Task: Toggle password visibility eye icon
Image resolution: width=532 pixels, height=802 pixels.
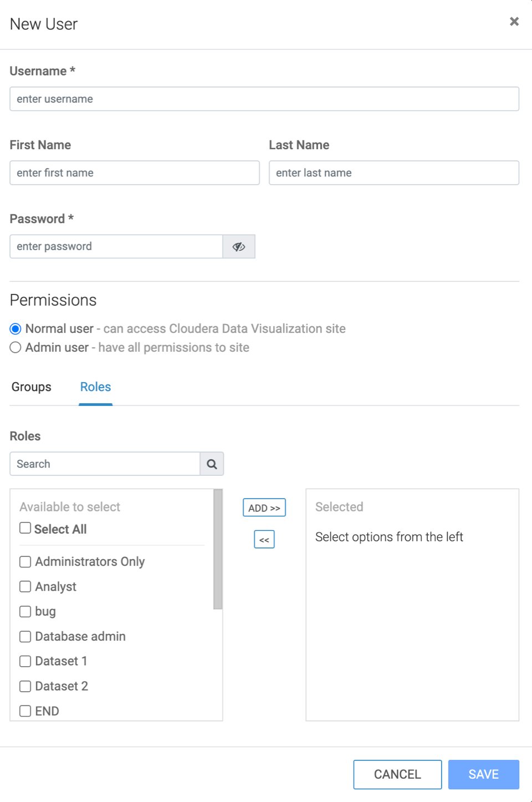Action: coord(239,247)
